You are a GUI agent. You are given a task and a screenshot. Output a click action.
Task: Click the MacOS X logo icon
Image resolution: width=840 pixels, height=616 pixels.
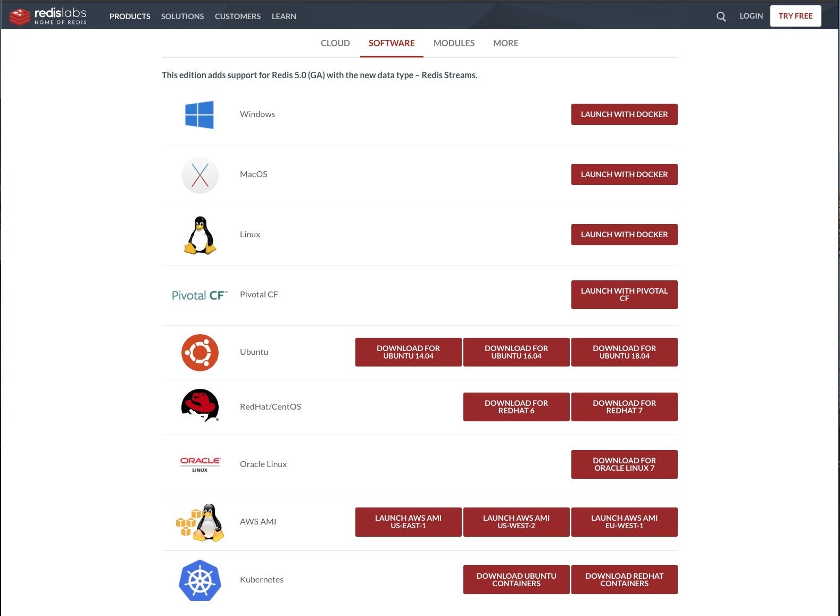[200, 174]
